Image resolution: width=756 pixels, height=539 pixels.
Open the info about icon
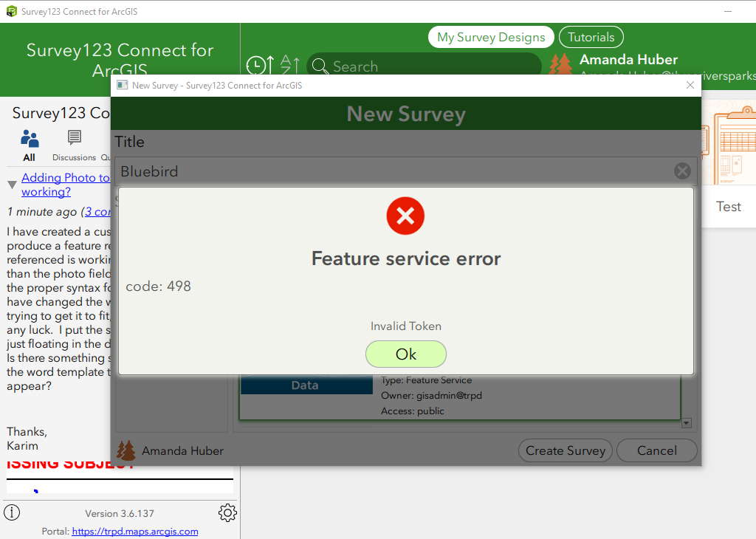(x=12, y=512)
